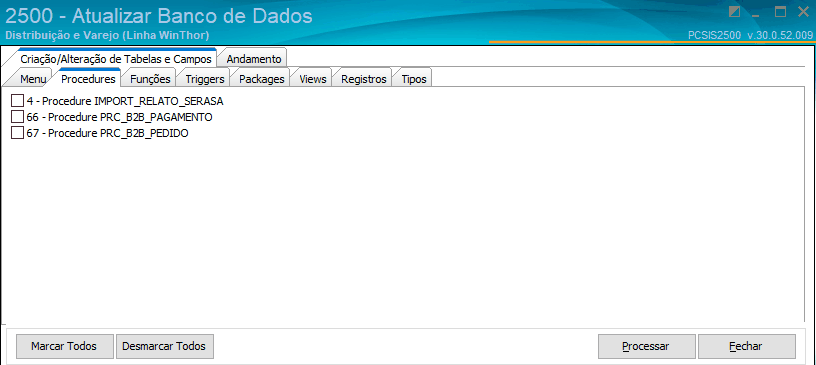Close the window with the X icon
The image size is (816, 365).
tap(803, 12)
